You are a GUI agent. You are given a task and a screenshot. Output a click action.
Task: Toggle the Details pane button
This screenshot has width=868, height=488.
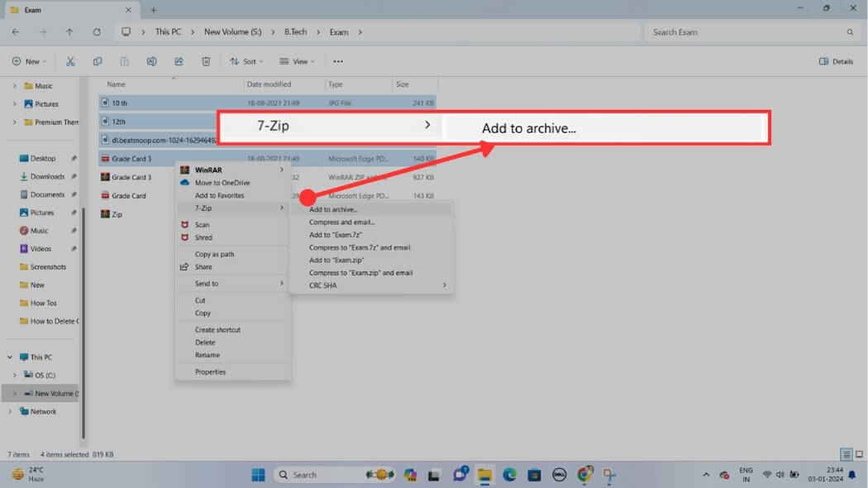click(836, 61)
